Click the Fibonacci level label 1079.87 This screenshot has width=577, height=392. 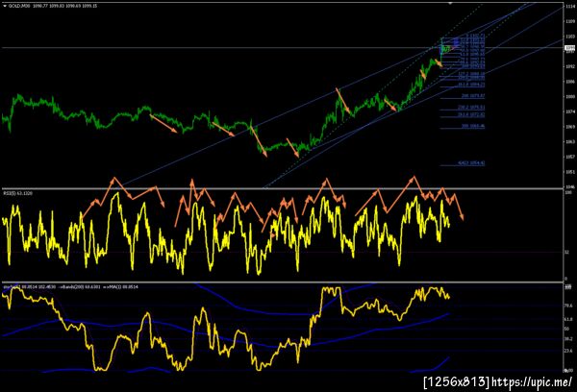[x=473, y=96]
